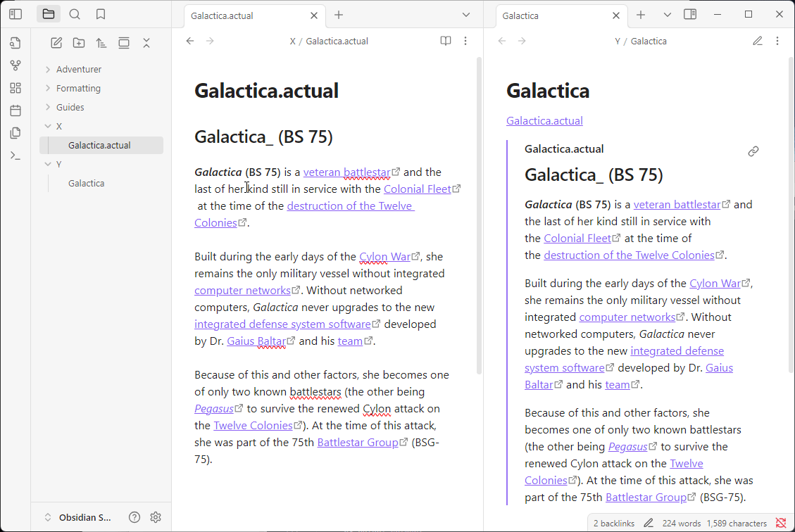Open command palette terminal icon
795x532 pixels.
coord(15,156)
